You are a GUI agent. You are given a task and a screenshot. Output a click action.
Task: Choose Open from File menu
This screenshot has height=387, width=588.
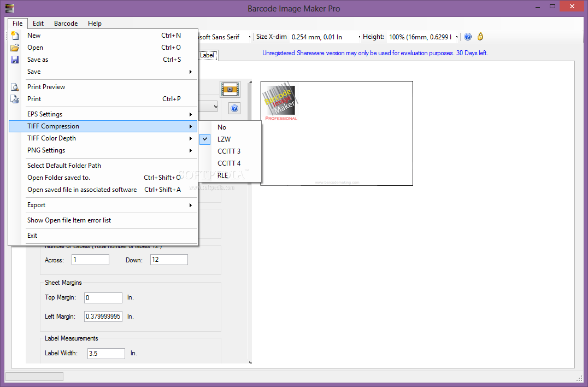coord(103,48)
